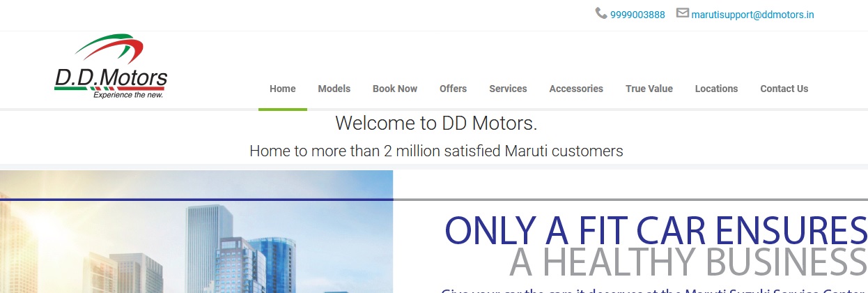Viewport: 868px width, 293px height.
Task: Go to Contact Us page
Action: pos(784,89)
